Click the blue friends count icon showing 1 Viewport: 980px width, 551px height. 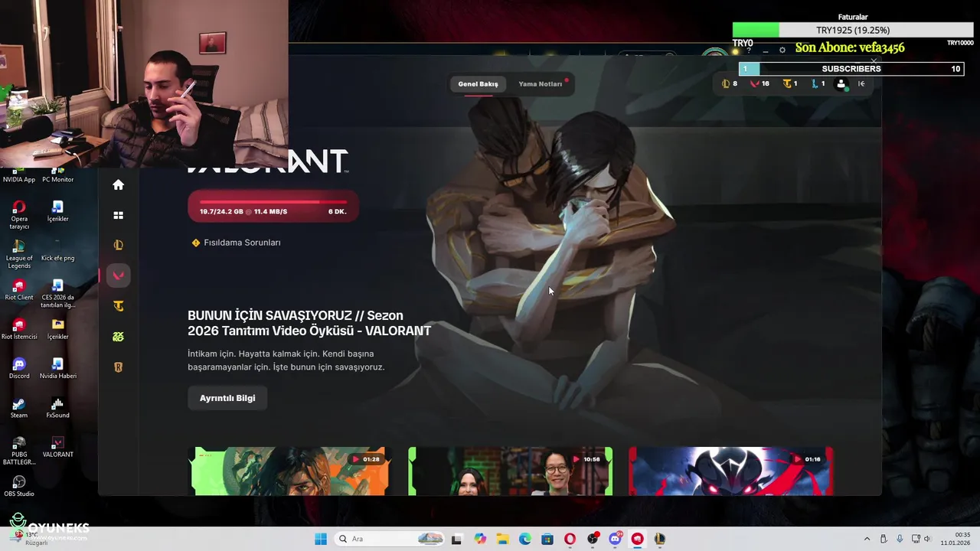[818, 83]
